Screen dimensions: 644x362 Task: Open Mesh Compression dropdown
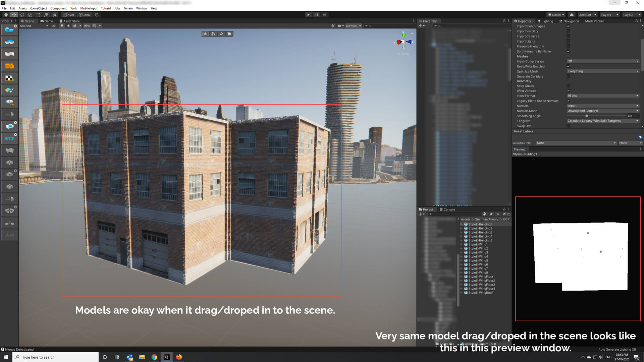[603, 61]
